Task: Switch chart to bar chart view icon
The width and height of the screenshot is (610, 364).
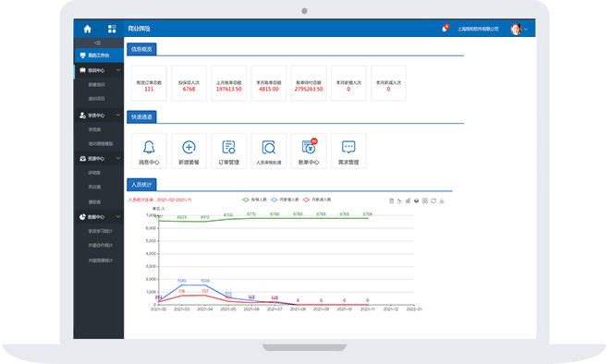Action: point(408,200)
